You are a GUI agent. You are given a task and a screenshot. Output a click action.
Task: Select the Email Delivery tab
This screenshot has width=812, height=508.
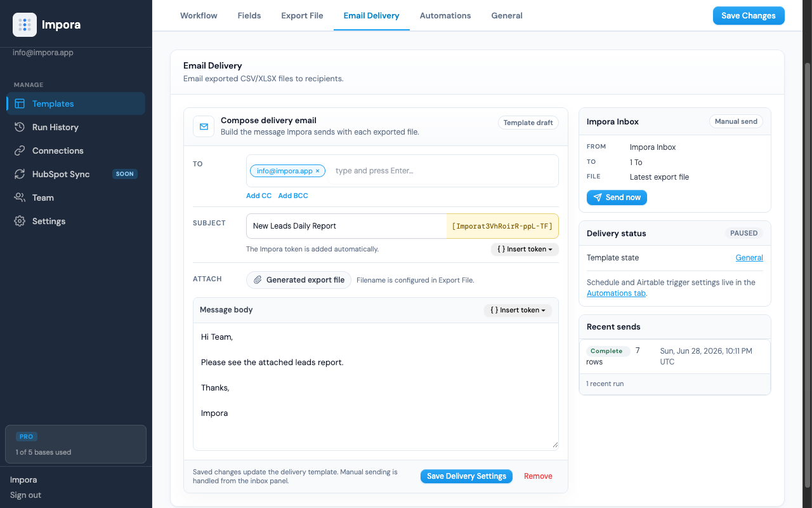(x=371, y=15)
